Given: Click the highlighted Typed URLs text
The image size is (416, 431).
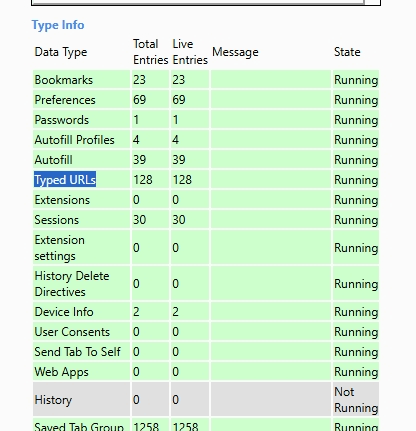Looking at the screenshot, I should pos(65,180).
